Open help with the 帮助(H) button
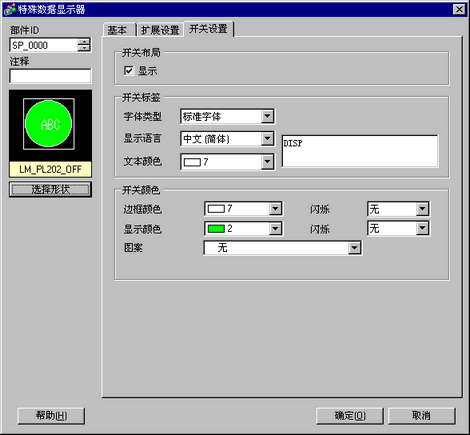 [x=51, y=416]
